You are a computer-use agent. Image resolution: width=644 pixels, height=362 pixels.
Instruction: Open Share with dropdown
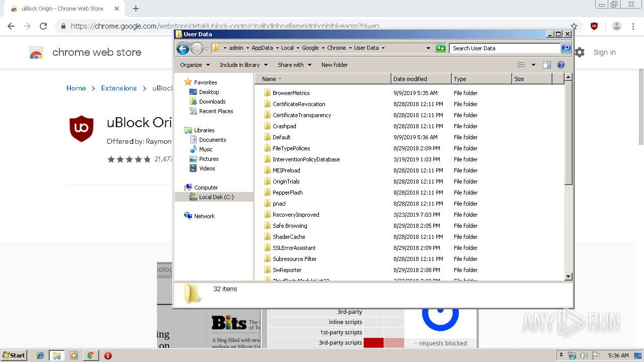294,65
